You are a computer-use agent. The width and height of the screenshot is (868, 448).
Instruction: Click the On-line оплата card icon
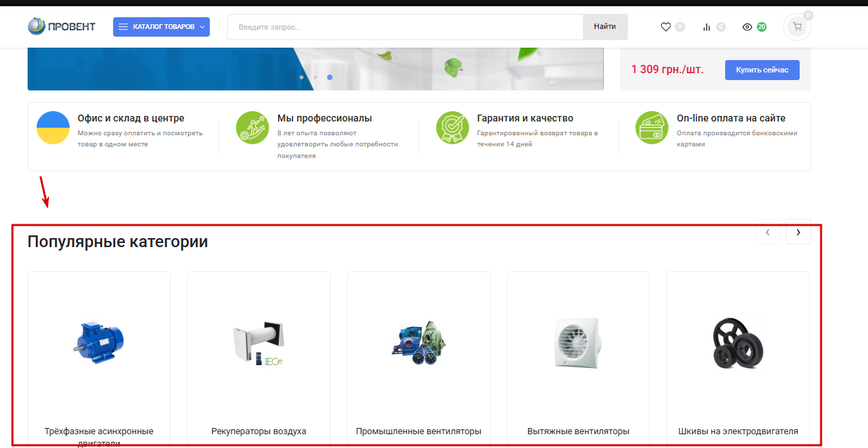pyautogui.click(x=652, y=128)
